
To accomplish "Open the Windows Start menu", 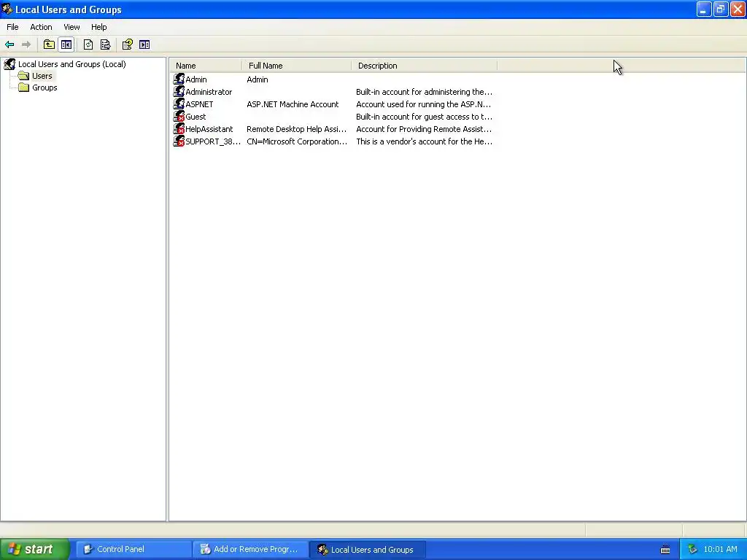I will [x=34, y=549].
